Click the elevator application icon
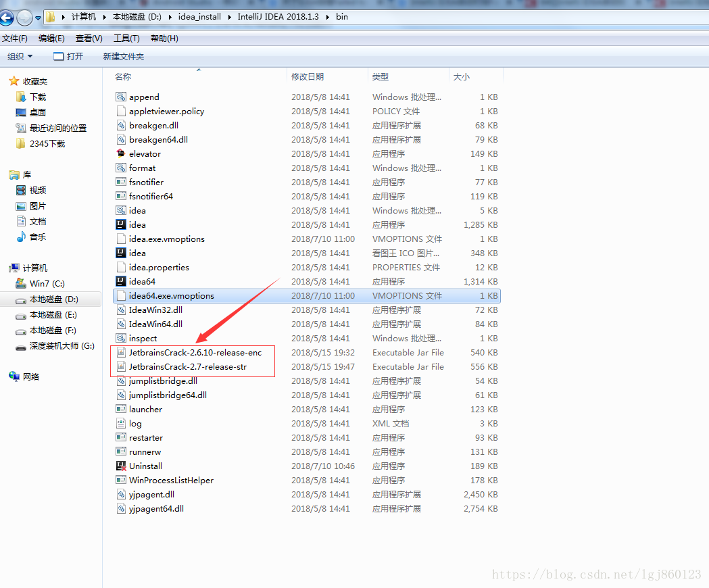This screenshot has height=588, width=709. click(121, 154)
